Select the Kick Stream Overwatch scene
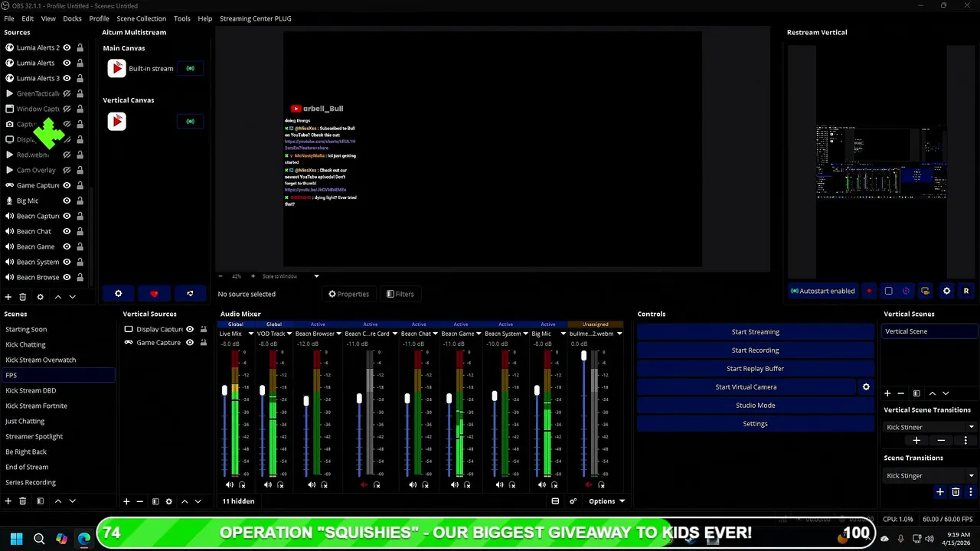The width and height of the screenshot is (980, 551). point(58,360)
